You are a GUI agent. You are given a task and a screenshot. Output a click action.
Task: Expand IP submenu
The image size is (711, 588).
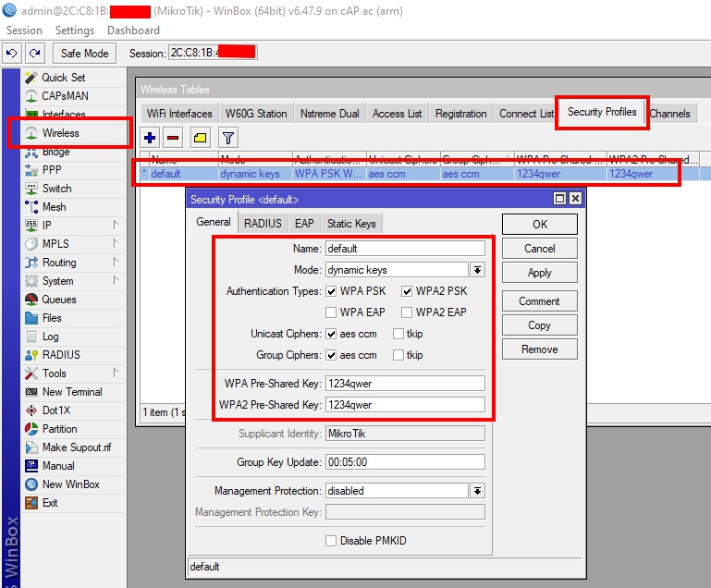[116, 226]
